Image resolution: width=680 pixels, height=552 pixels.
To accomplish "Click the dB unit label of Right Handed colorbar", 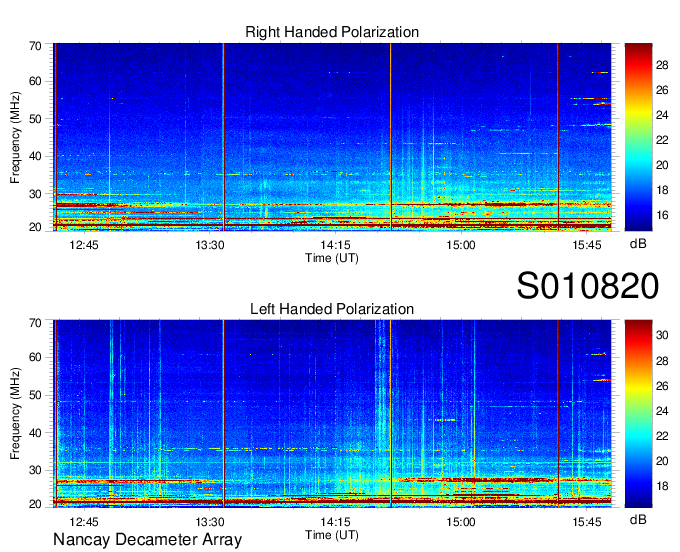I will (x=638, y=244).
